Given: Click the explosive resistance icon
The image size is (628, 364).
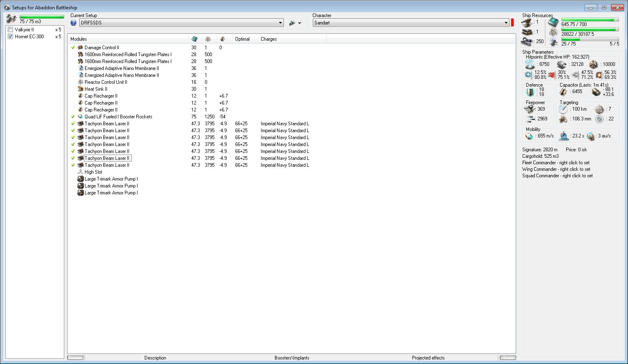Looking at the screenshot, I should pyautogui.click(x=599, y=75).
